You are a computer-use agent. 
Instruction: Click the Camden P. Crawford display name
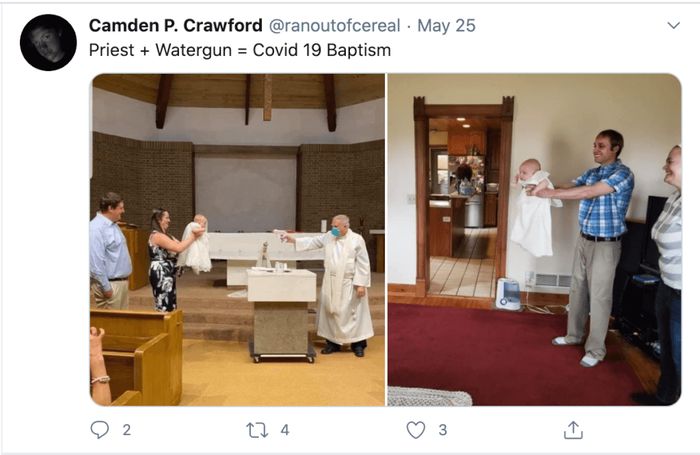pyautogui.click(x=175, y=25)
